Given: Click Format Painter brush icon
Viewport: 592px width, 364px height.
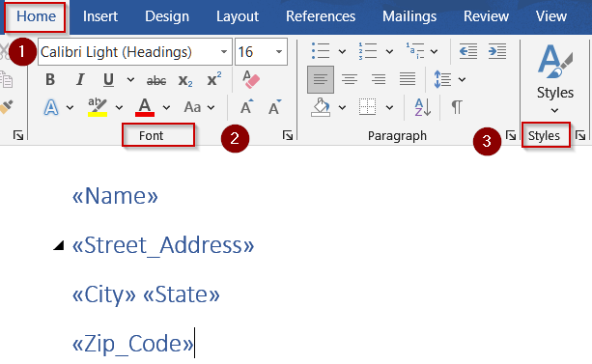Looking at the screenshot, I should [7, 107].
